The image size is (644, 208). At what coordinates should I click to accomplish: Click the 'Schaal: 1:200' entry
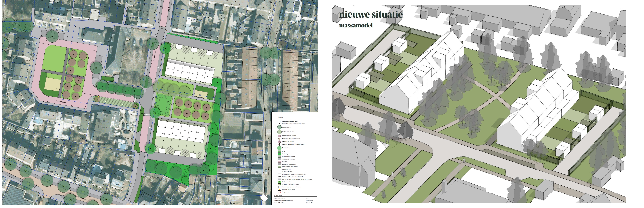click(310, 201)
